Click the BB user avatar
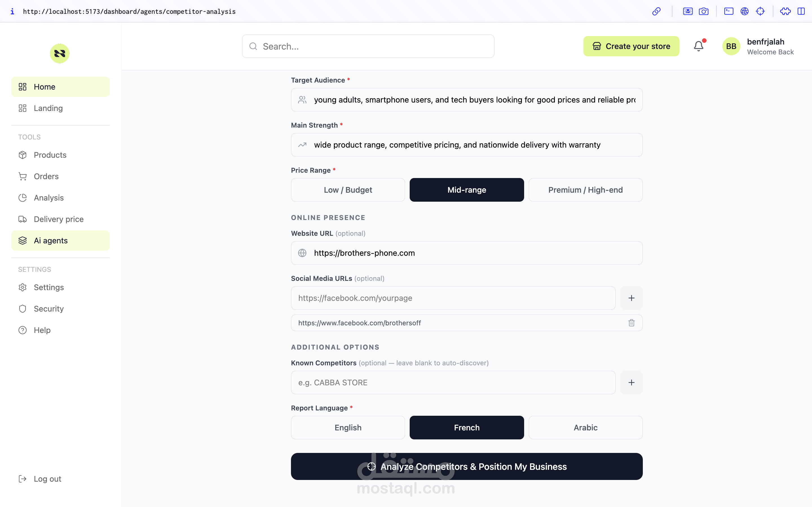This screenshot has width=812, height=507. point(731,46)
